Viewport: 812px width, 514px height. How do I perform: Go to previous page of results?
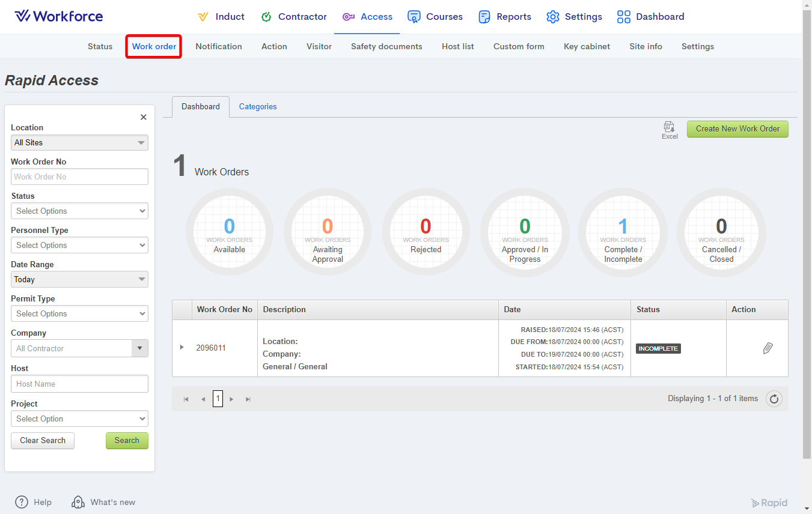(203, 399)
